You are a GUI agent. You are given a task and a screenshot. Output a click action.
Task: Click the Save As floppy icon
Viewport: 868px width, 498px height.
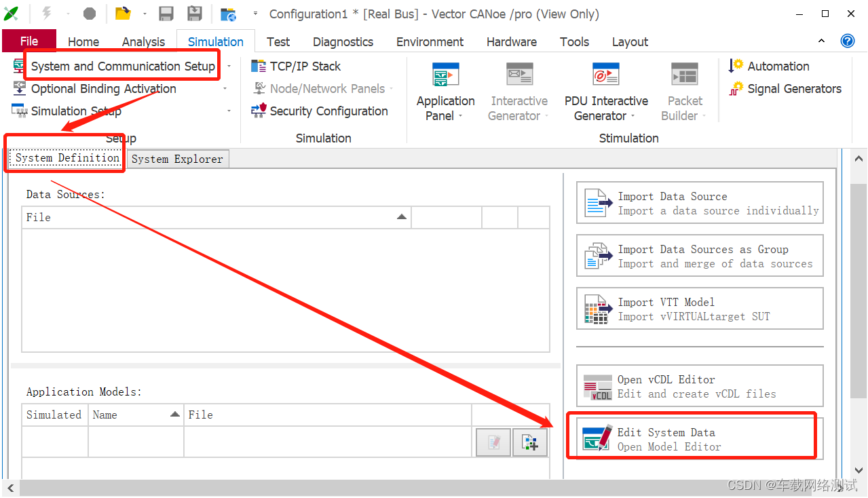194,14
